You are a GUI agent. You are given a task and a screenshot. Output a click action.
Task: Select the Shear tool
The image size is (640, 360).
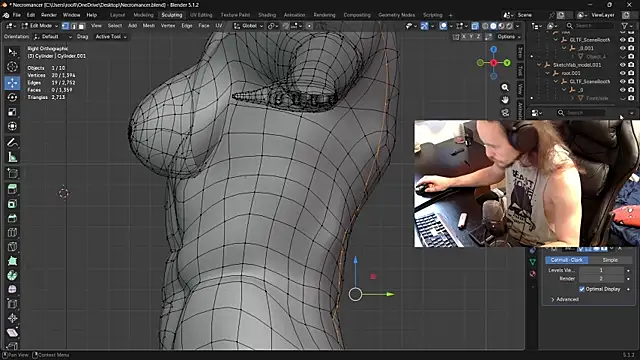12,333
